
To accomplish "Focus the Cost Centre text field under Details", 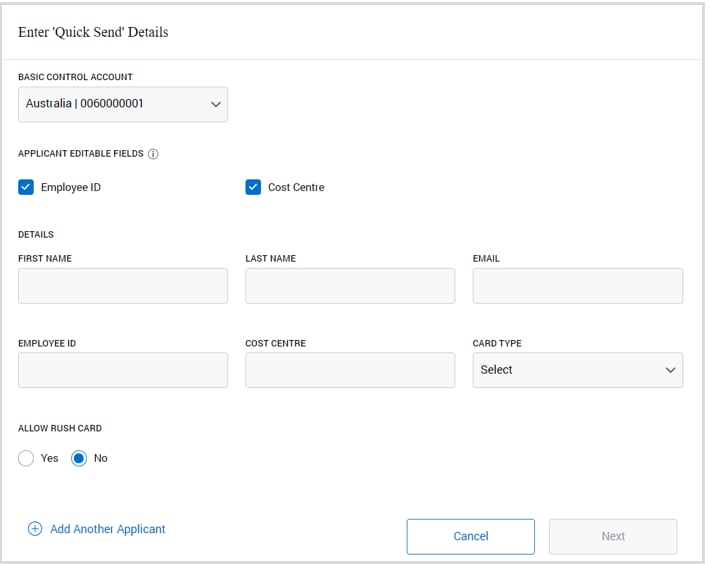I will [349, 370].
